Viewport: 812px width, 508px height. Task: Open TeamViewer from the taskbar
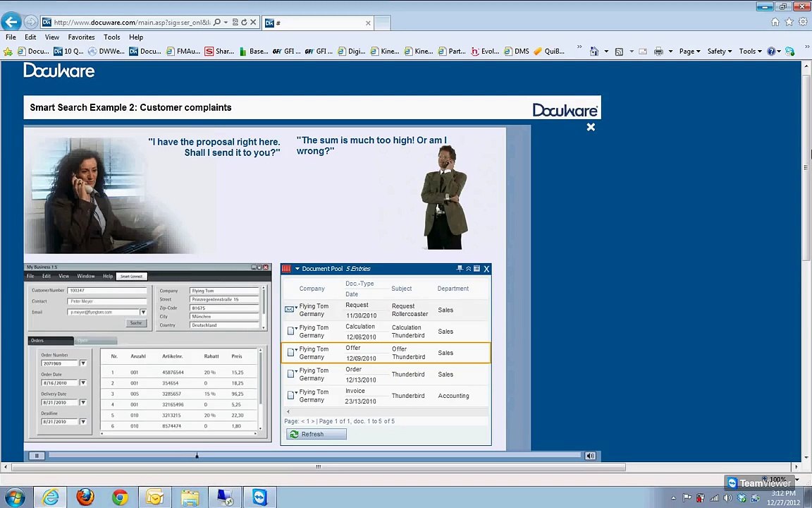[259, 497]
